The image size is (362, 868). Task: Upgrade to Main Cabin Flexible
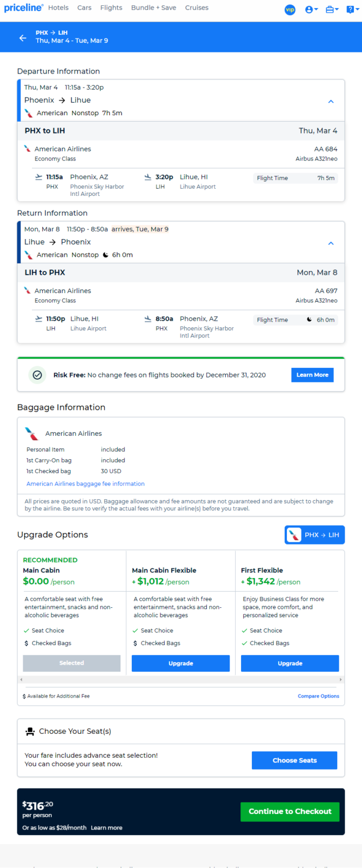point(180,663)
